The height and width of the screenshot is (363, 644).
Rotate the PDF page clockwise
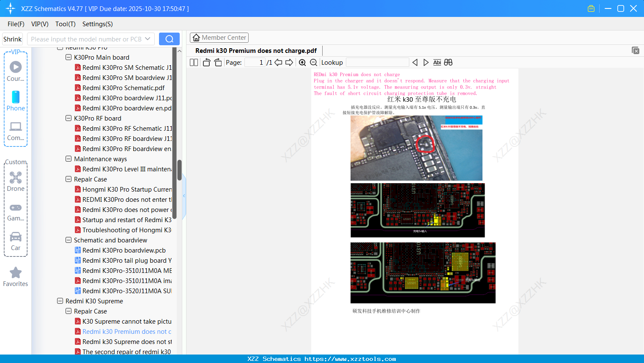point(218,62)
